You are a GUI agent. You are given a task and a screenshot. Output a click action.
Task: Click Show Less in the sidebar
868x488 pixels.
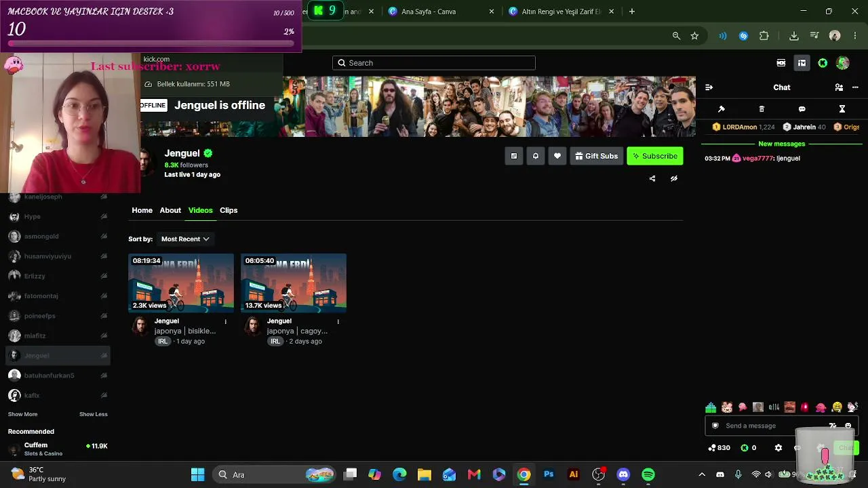pyautogui.click(x=94, y=414)
